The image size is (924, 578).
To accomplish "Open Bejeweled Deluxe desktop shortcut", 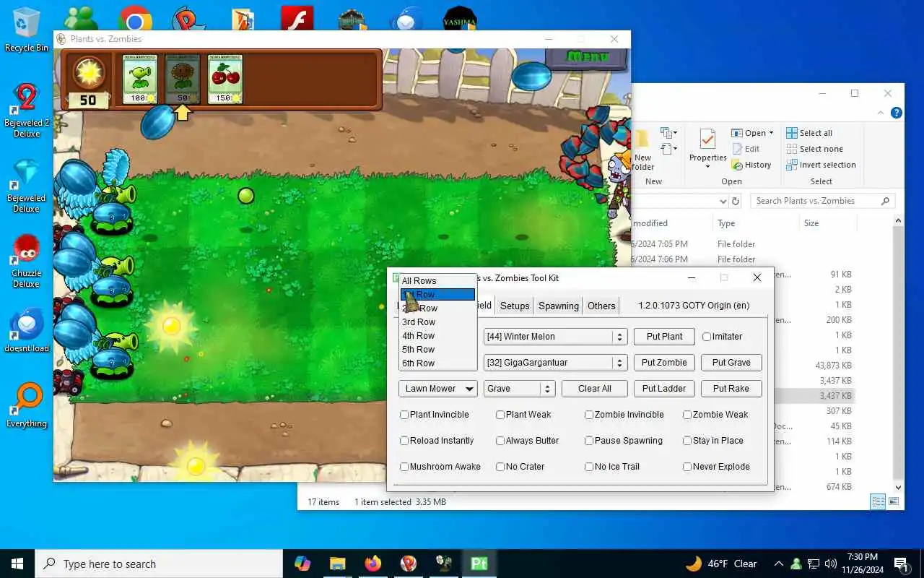I will click(x=27, y=186).
